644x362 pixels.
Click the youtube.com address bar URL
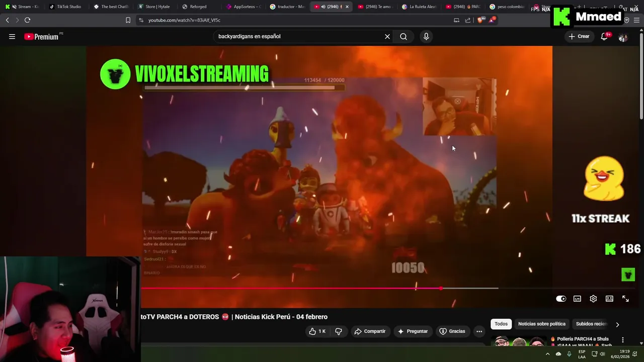coord(184,20)
